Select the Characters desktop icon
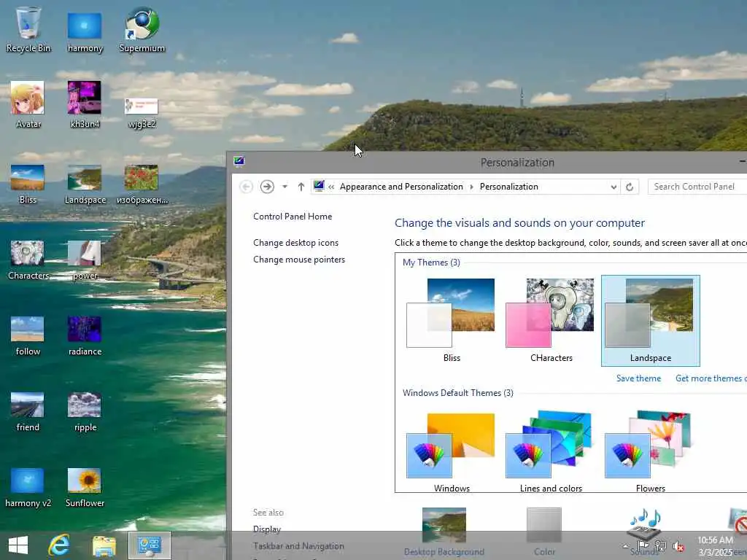Viewport: 747px width, 560px height. (x=28, y=260)
